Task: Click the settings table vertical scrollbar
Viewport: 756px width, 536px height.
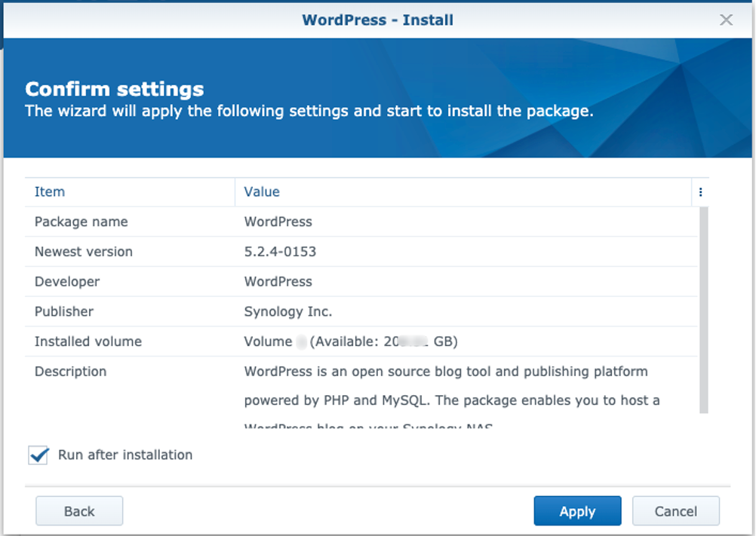Action: [x=704, y=310]
